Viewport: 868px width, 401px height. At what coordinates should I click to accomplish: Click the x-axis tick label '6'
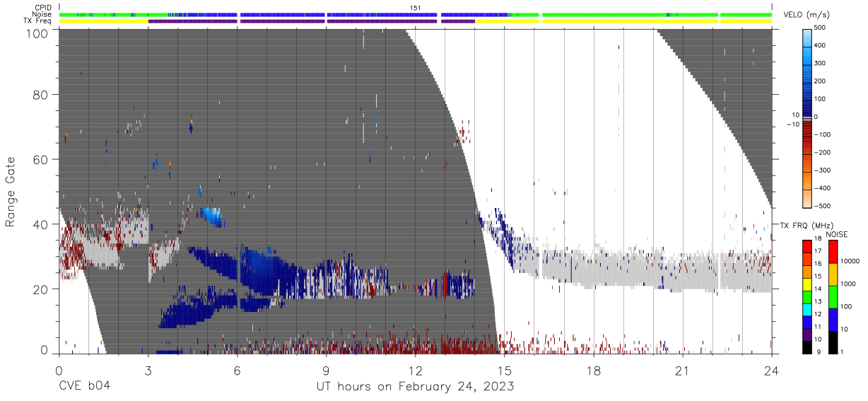point(237,371)
